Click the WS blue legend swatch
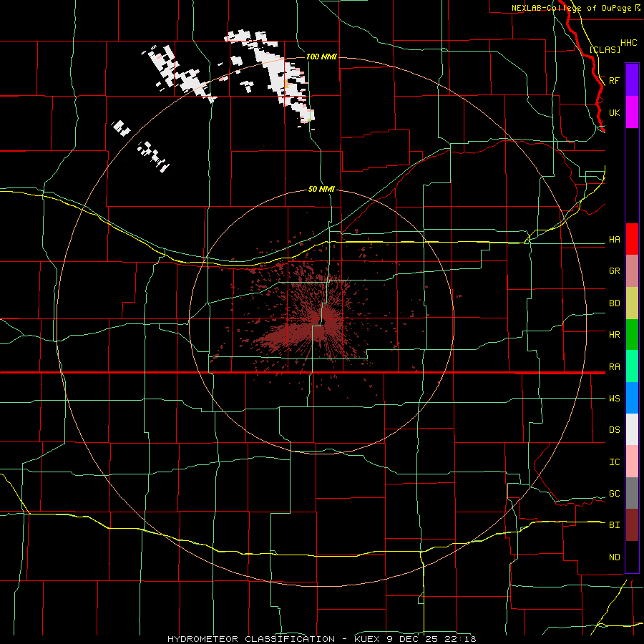 point(632,398)
